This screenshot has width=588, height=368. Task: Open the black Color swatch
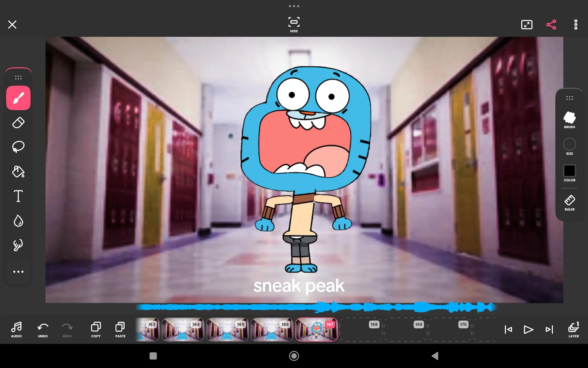point(570,173)
